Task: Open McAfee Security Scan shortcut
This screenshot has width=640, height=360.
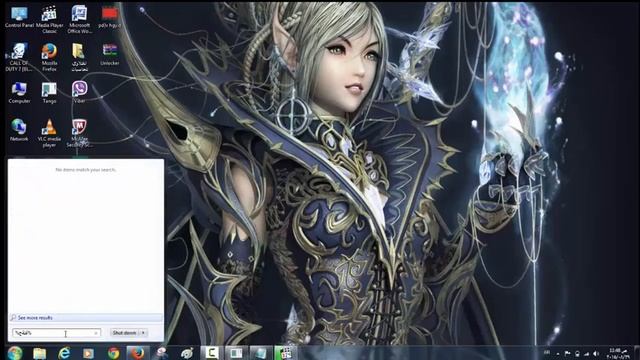Action: pos(79,133)
